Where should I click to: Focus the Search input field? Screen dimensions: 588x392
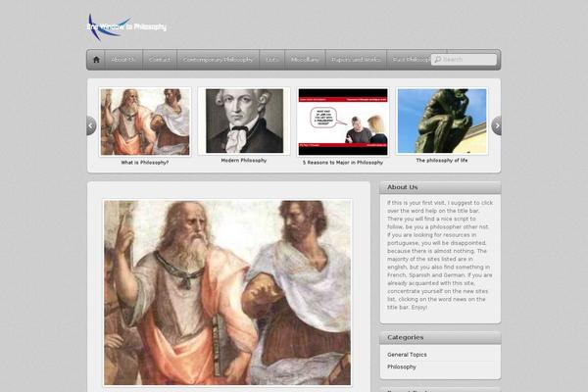click(464, 59)
